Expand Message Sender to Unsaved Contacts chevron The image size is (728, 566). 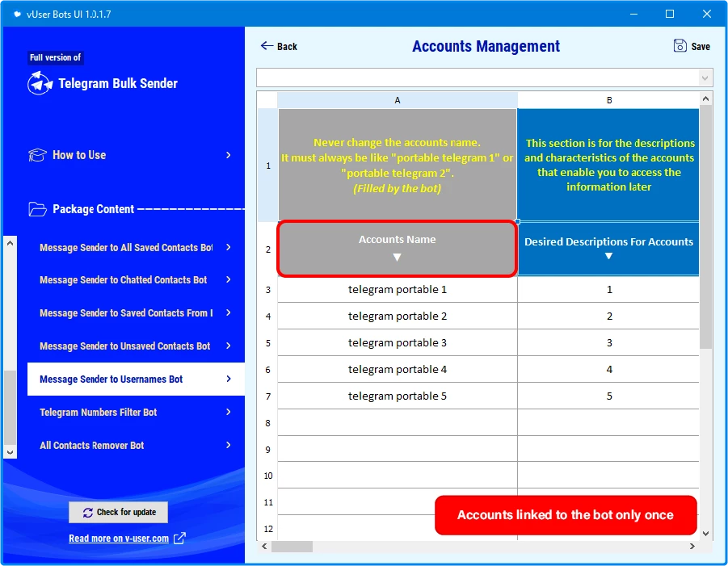point(229,346)
